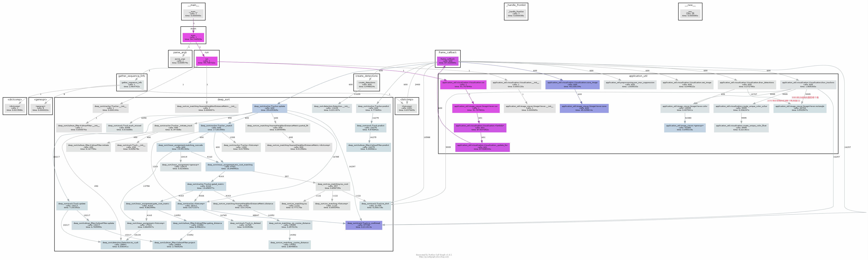Click the parse_args node box
Image resolution: width=868 pixels, height=260 pixels.
[x=180, y=61]
